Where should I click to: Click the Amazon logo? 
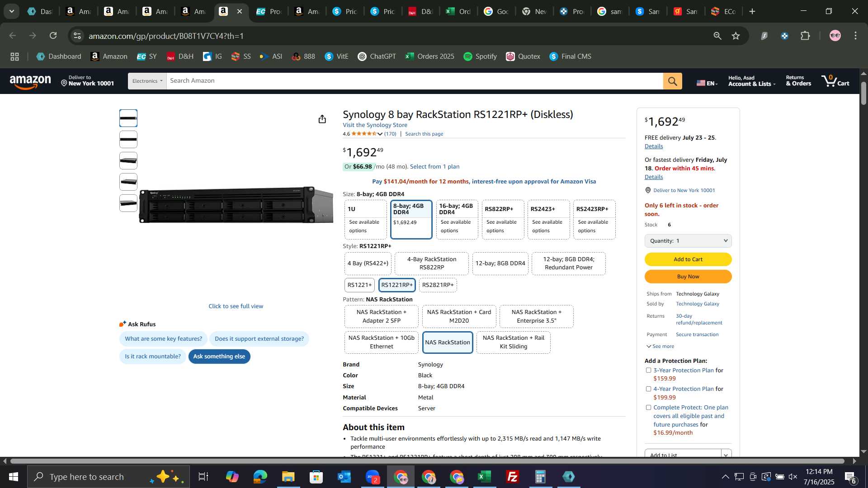tap(30, 82)
